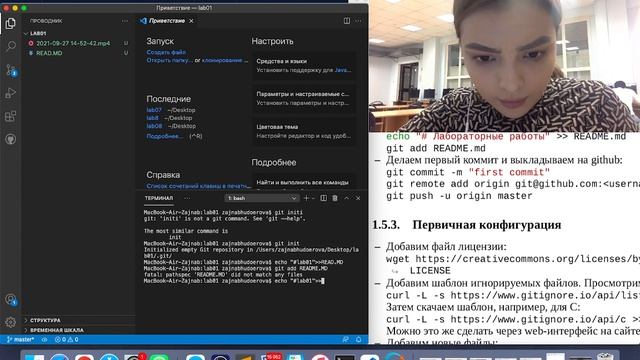Viewport: 640px width, 360px height.
Task: Click the Подробнее recent link
Action: point(164,136)
